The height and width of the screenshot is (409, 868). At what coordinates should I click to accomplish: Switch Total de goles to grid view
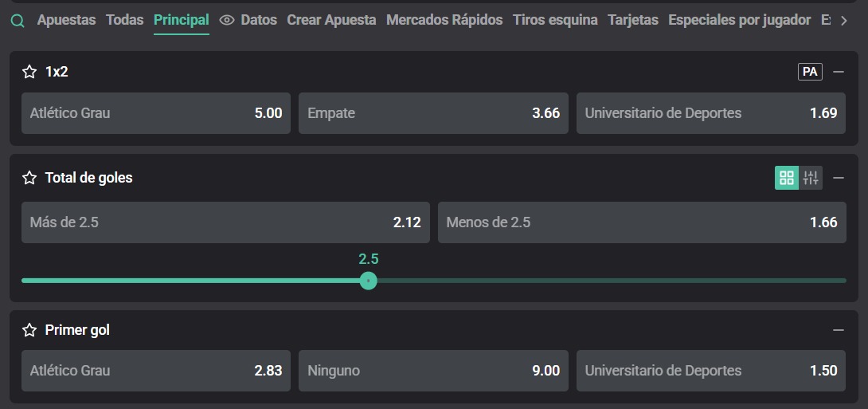787,178
